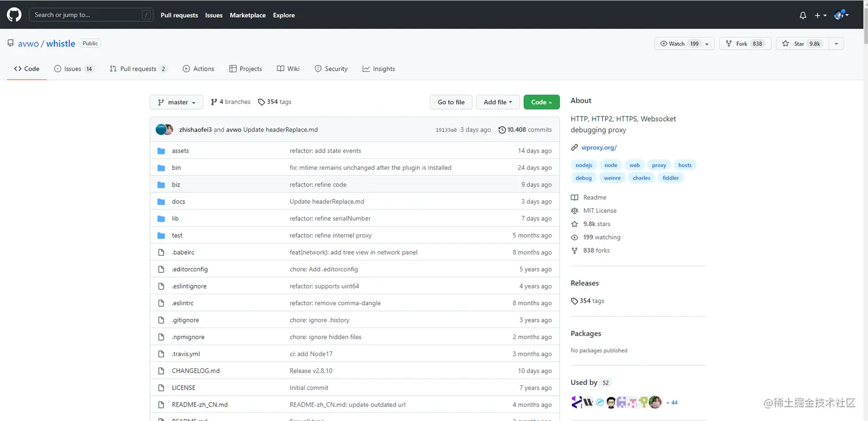Screen dimensions: 868x421
Task: Open README-zh_CN.md file
Action: pos(200,404)
